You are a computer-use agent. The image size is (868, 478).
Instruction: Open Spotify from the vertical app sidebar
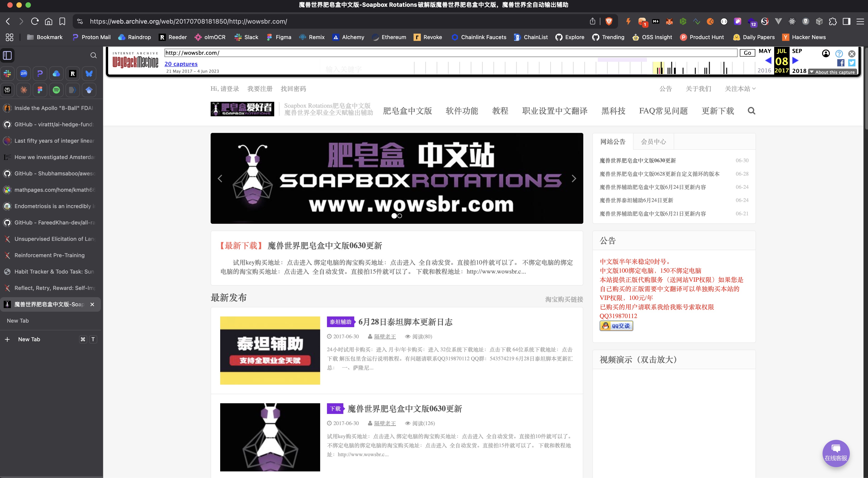56,90
